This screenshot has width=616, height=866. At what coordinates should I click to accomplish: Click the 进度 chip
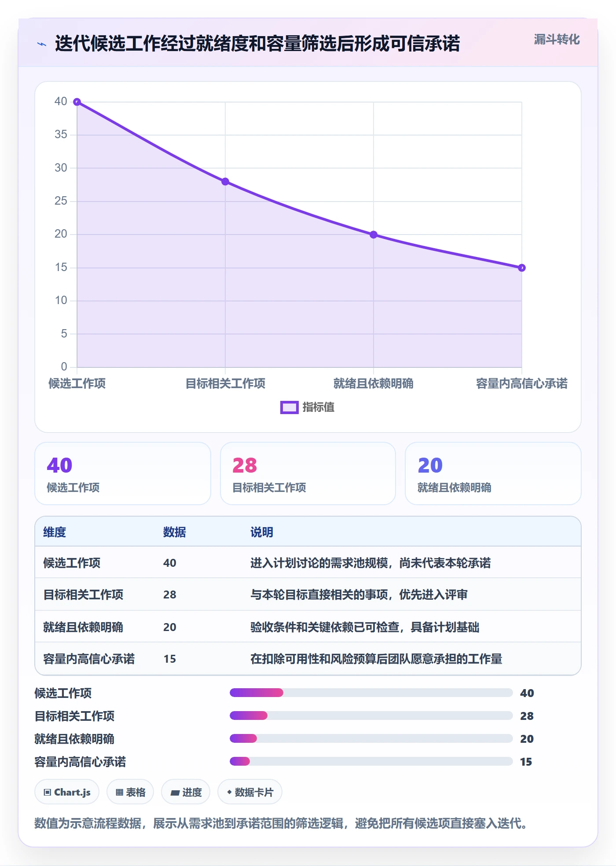(x=186, y=792)
